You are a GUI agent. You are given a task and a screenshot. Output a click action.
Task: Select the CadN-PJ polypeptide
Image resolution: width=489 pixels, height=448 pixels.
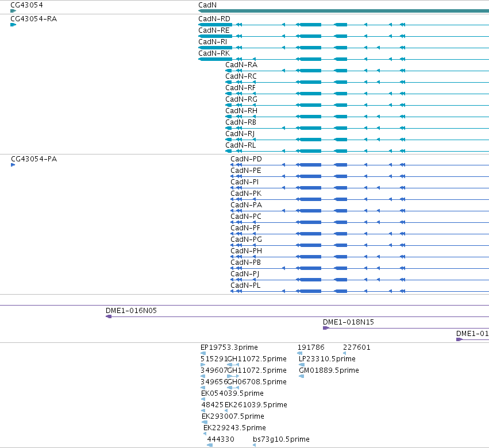(x=245, y=274)
